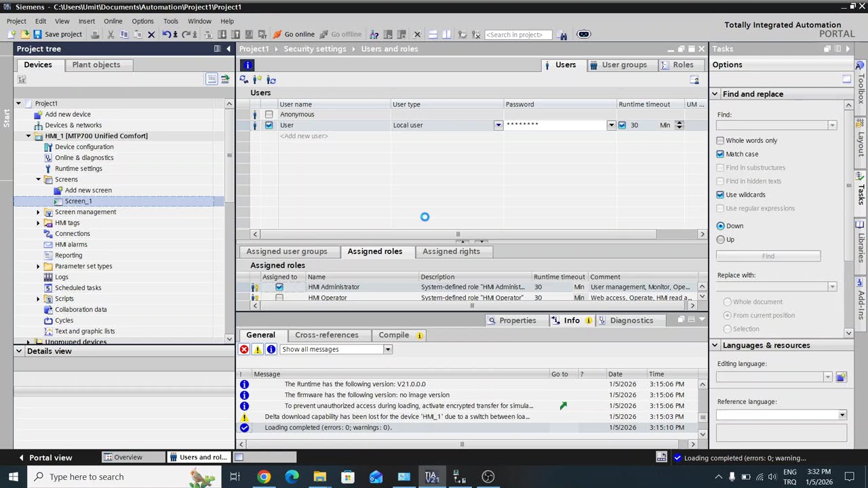Click the red error filter icon in Info
This screenshot has width=868, height=488.
244,350
